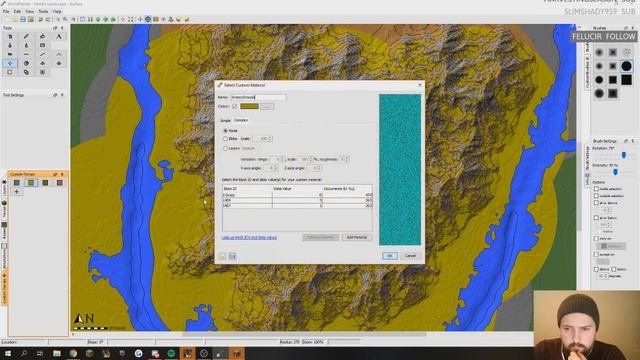Enable outside selection brush option

point(596,196)
